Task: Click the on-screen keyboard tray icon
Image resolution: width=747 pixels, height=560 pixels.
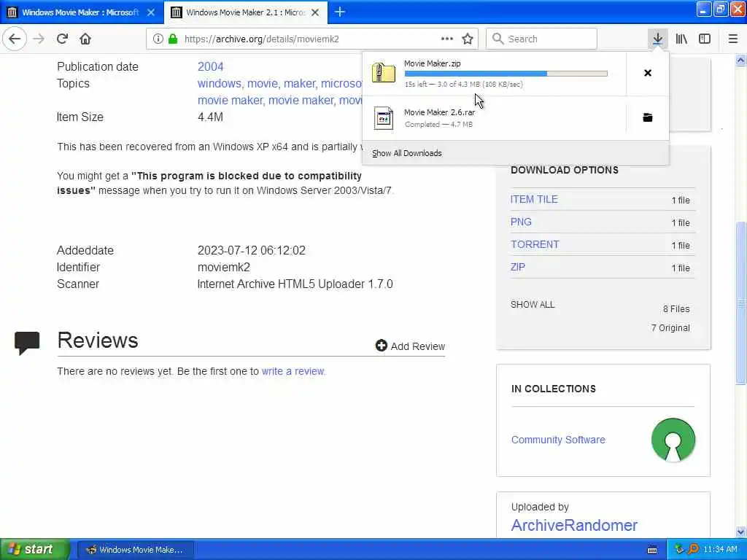Action: 652,550
